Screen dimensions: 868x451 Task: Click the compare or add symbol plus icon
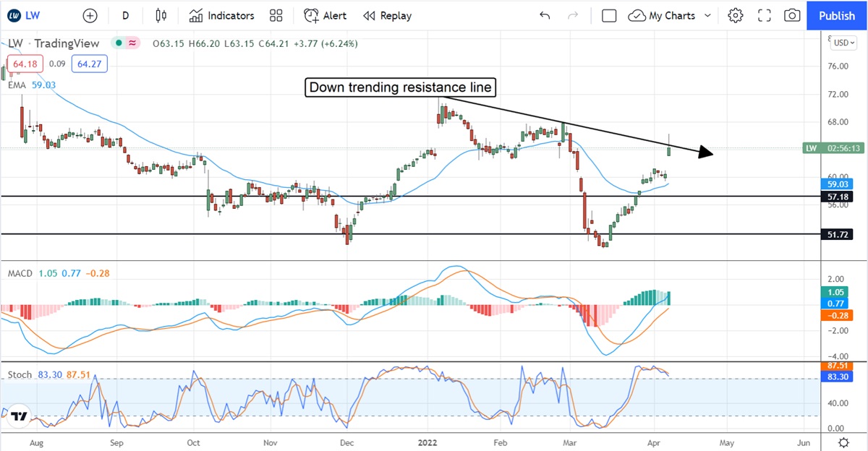pos(90,15)
